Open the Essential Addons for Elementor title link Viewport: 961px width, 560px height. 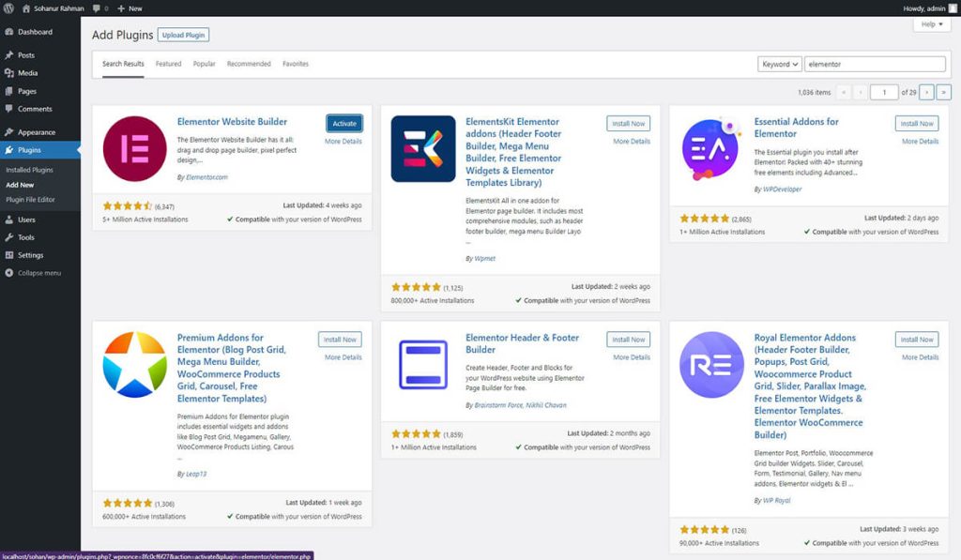(x=796, y=128)
